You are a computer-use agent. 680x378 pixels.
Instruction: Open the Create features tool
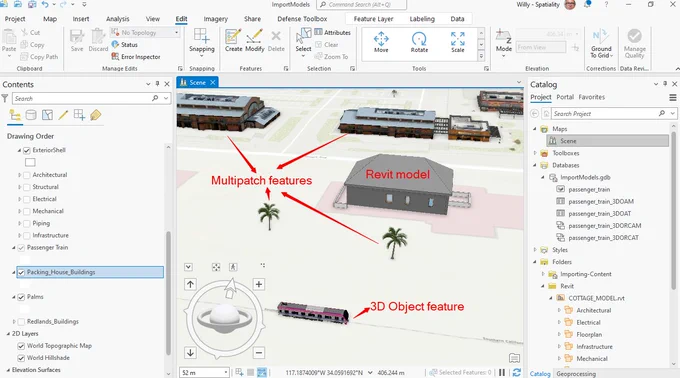233,40
